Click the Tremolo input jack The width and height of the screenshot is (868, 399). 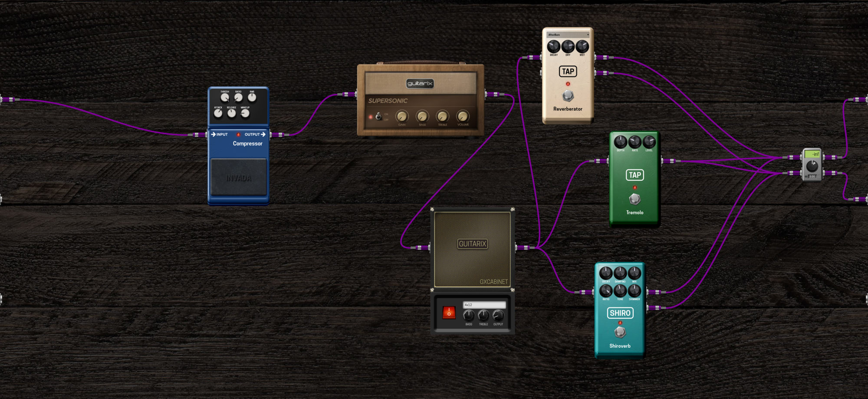[598, 161]
